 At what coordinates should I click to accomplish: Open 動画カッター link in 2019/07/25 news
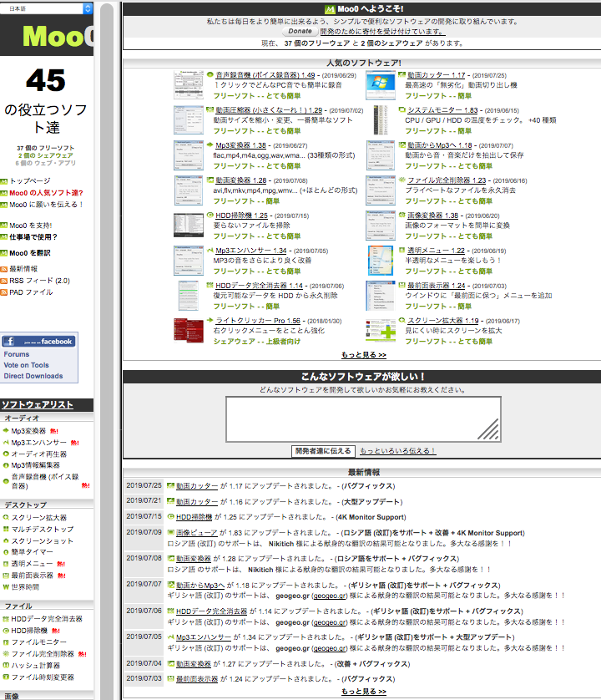(x=197, y=486)
